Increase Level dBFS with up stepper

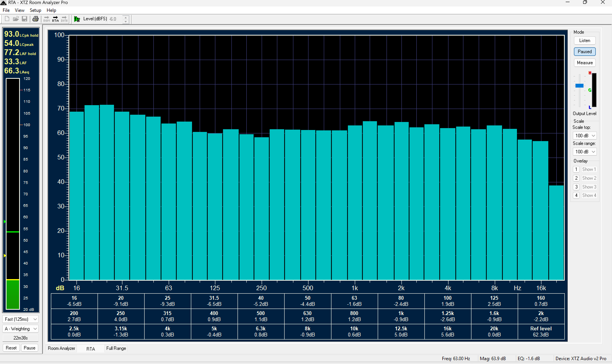coord(126,17)
